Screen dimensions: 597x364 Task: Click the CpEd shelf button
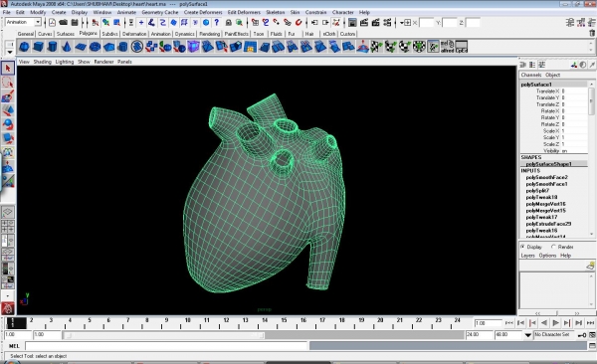point(462,47)
